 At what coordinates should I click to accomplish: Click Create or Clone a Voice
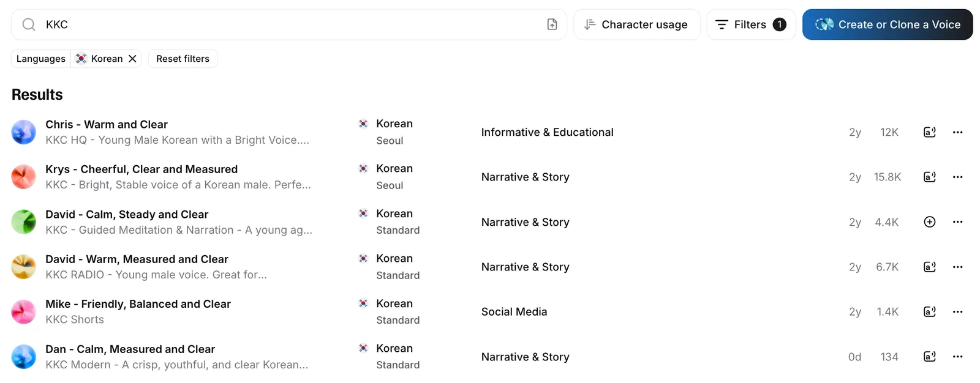(x=888, y=24)
